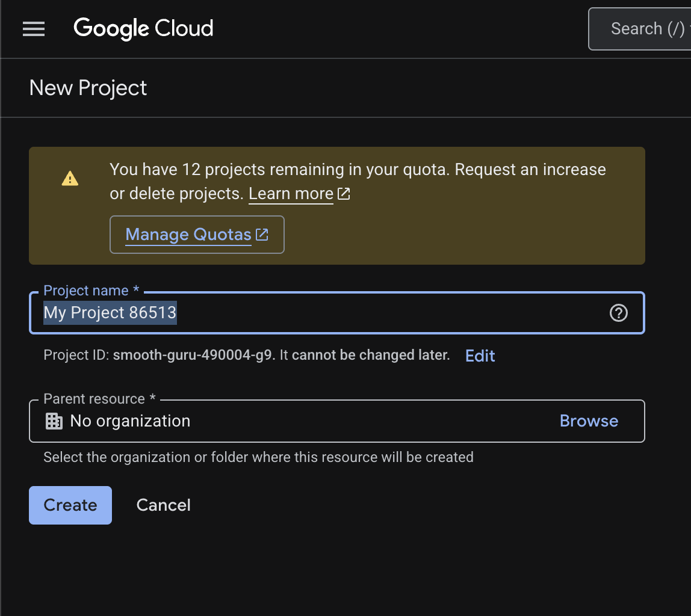Click the Google Cloud logo

click(143, 28)
